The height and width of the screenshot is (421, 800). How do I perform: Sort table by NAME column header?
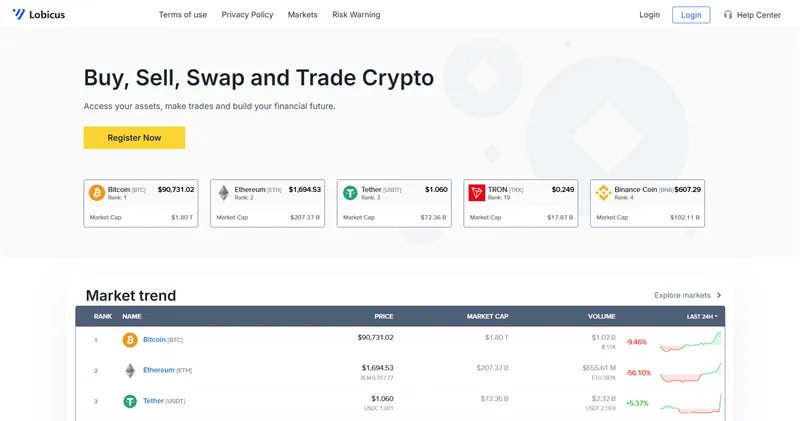click(x=132, y=316)
